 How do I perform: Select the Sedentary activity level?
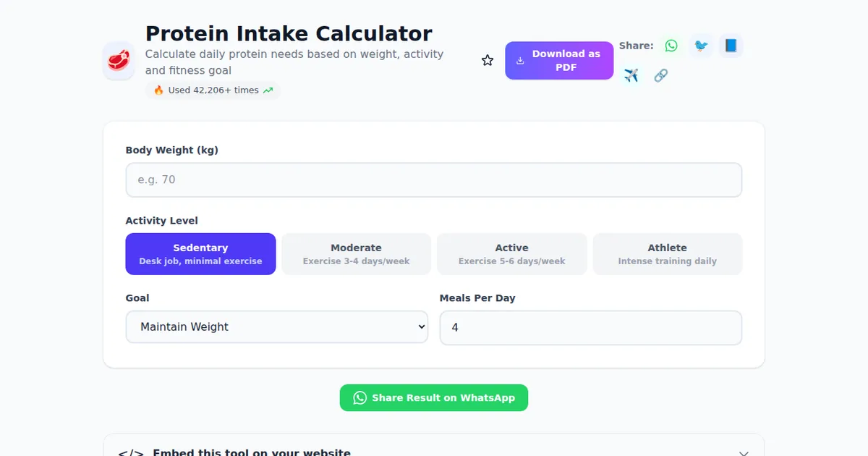pyautogui.click(x=200, y=253)
